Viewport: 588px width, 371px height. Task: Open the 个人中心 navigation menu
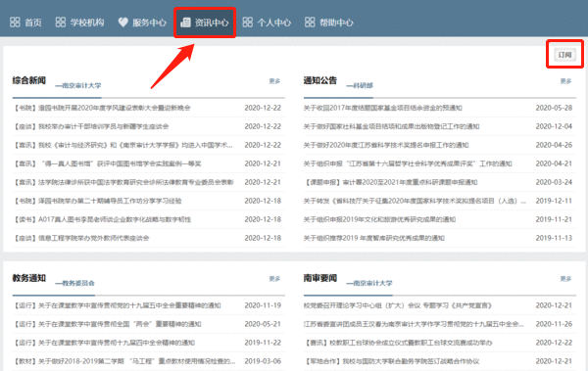(x=267, y=23)
